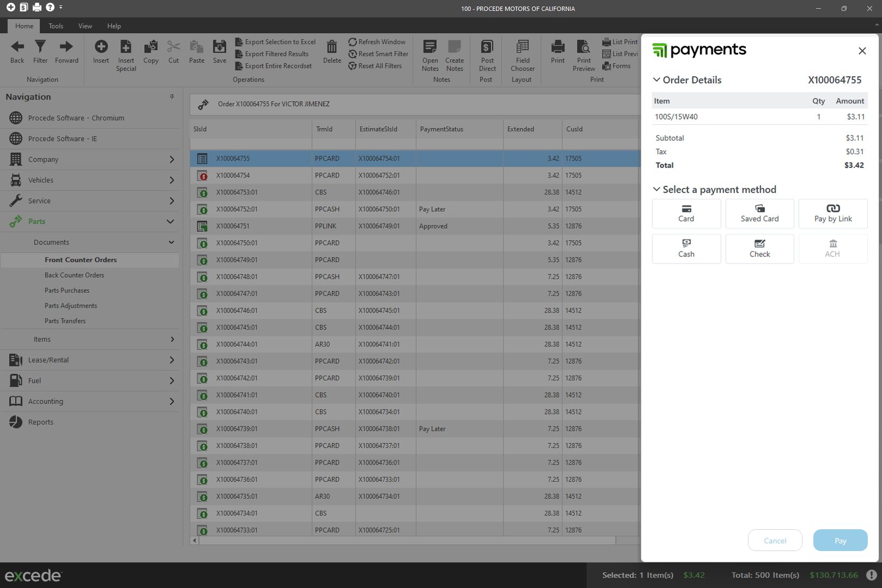The height and width of the screenshot is (588, 882).
Task: Collapse the Select a payment method section
Action: [x=657, y=189]
